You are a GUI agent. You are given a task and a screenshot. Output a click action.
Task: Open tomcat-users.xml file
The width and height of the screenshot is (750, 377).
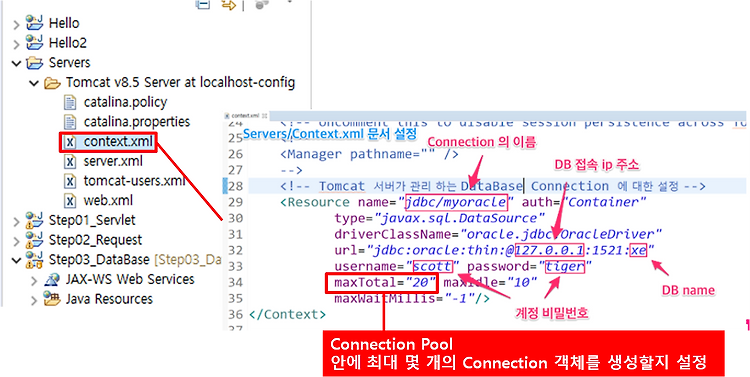click(134, 181)
